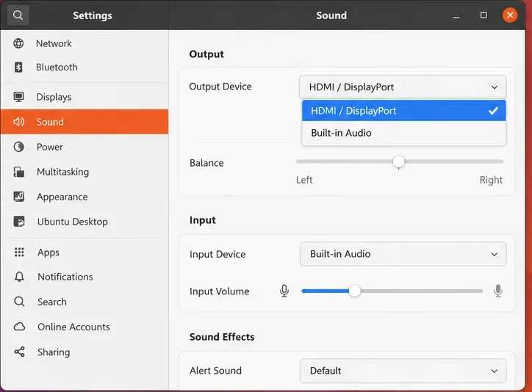Open Notifications settings

pos(85,277)
